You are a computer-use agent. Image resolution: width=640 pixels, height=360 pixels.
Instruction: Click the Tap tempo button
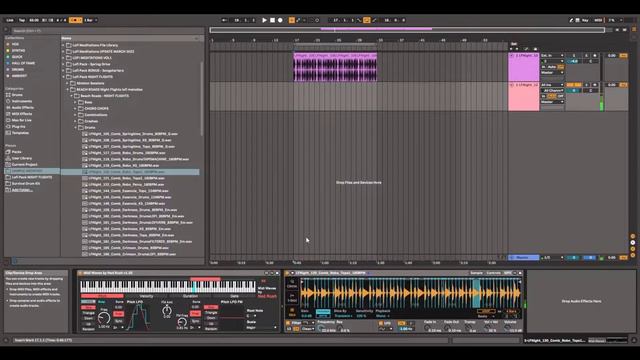click(x=22, y=20)
